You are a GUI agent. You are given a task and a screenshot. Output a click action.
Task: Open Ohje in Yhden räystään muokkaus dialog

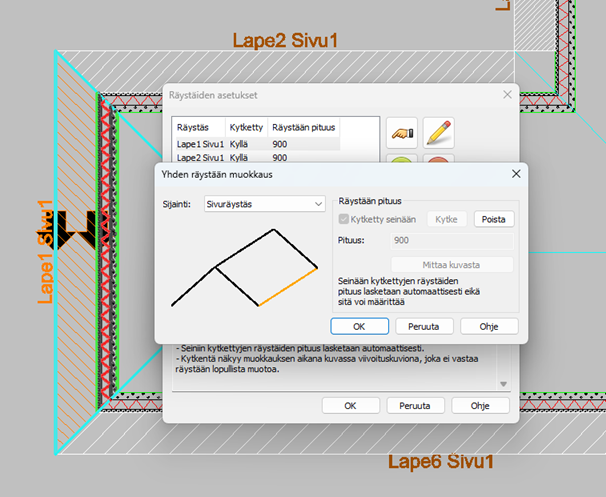[x=488, y=326]
